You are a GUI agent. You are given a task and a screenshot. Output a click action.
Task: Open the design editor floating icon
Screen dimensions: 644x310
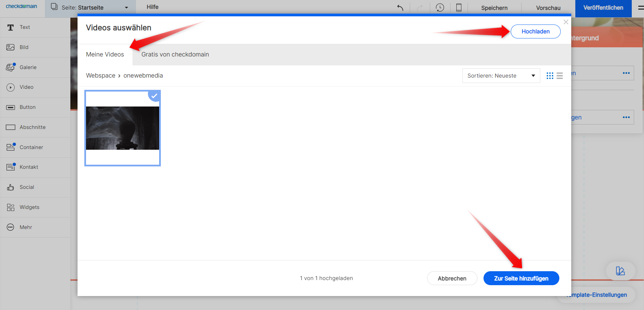tap(620, 271)
